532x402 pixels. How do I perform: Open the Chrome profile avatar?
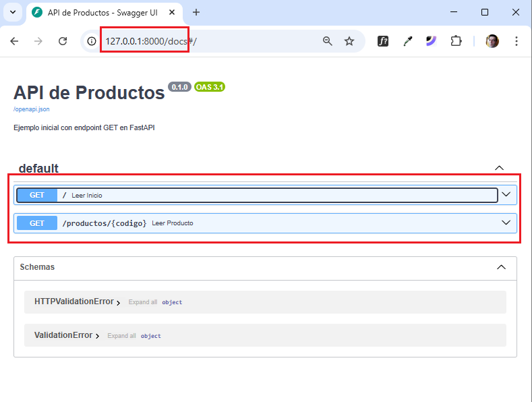click(492, 41)
